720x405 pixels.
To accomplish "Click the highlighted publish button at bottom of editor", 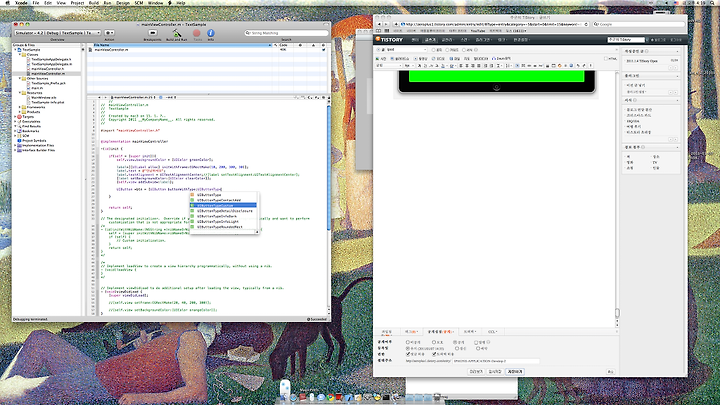I will pos(515,371).
